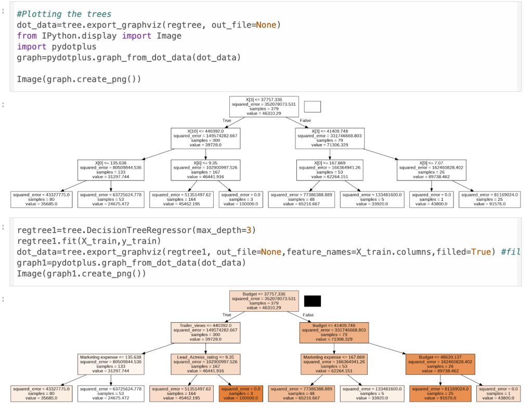Click the handle beside the regtree1 code cell
The image size is (532, 408).
(x=4, y=227)
